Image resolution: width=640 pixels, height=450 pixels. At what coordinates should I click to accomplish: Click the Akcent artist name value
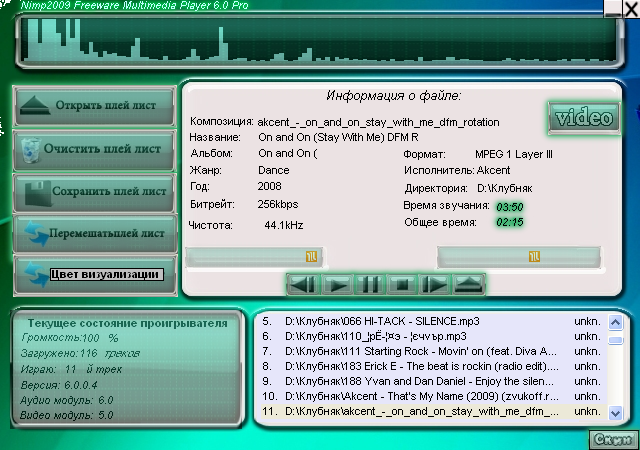pyautogui.click(x=493, y=170)
